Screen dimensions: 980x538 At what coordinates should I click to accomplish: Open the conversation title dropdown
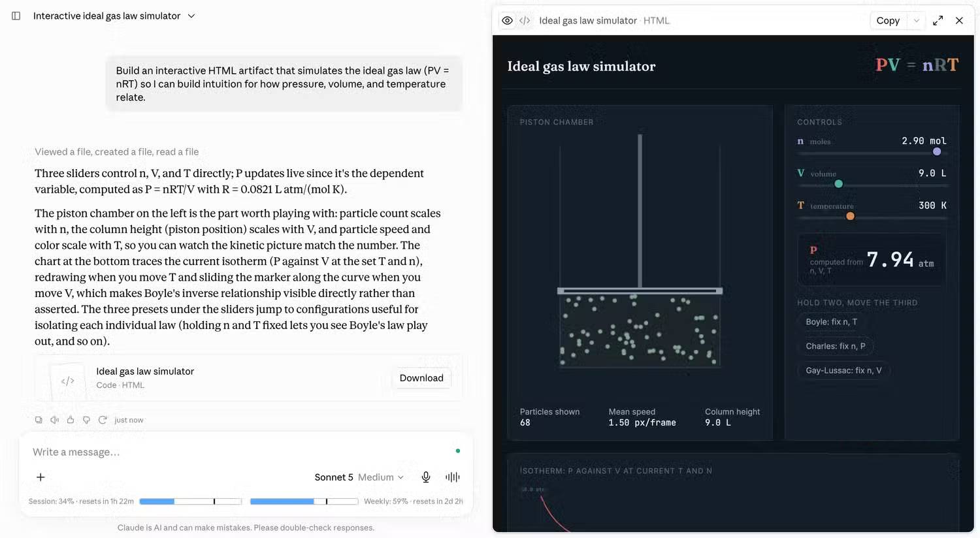pos(191,16)
